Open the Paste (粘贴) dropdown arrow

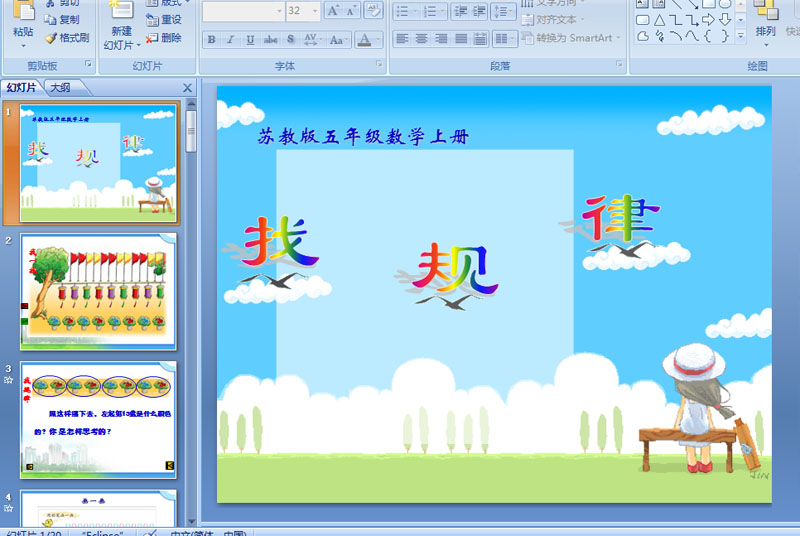point(23,46)
